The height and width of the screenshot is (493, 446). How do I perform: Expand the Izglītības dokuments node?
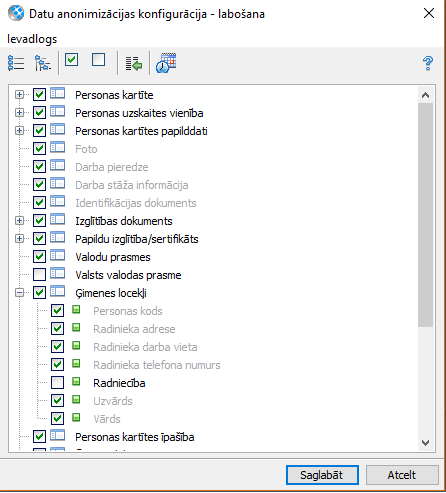(19, 221)
